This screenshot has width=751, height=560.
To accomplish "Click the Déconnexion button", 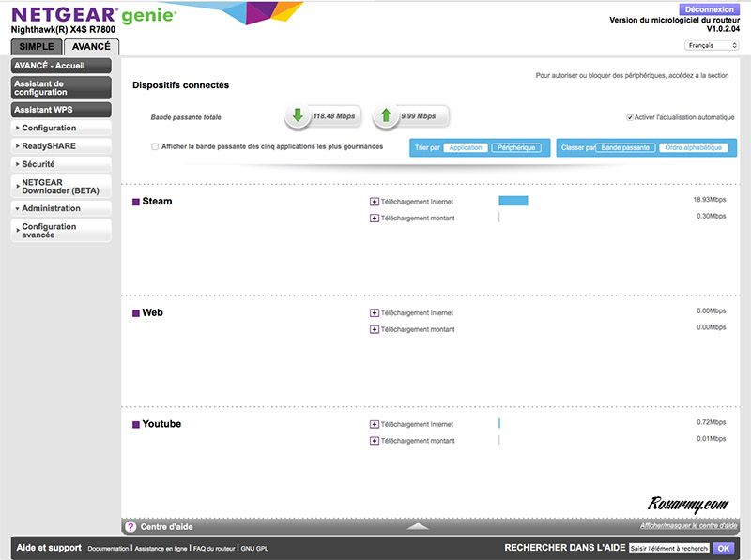I will [x=711, y=8].
